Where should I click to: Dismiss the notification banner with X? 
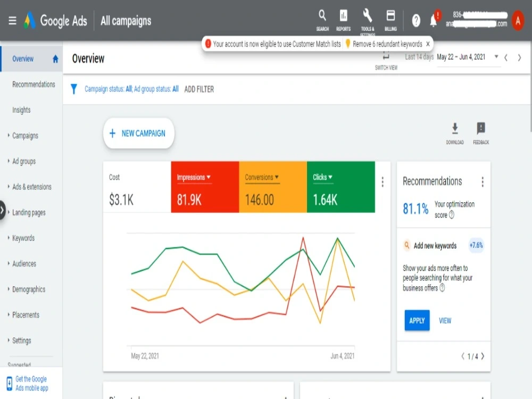tap(428, 44)
